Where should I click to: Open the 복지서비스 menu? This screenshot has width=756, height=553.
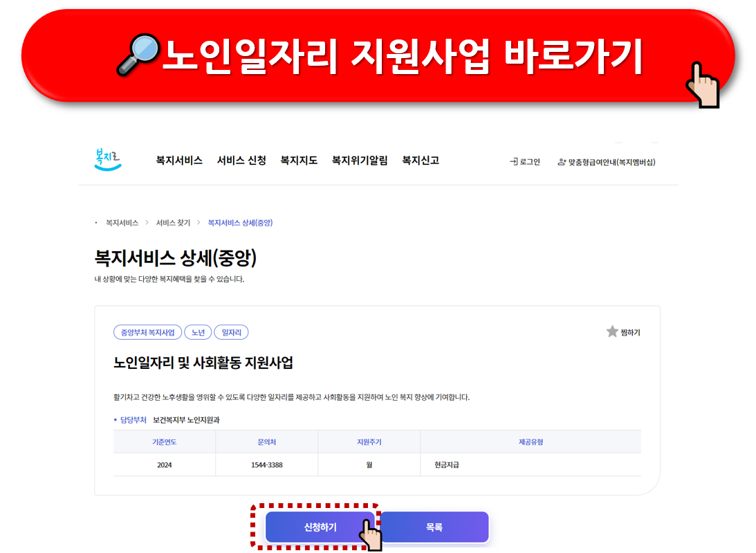178,160
